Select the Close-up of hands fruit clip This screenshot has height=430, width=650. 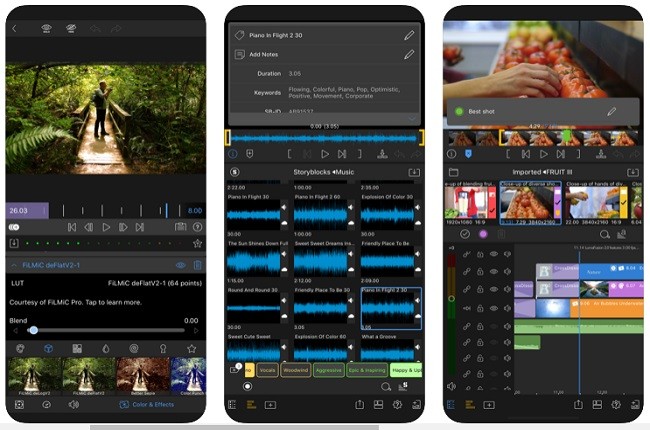(596, 204)
